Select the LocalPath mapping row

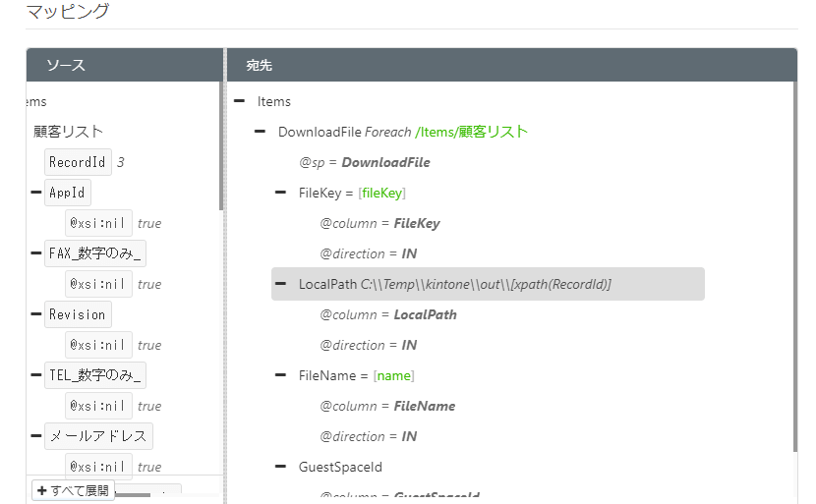tap(487, 284)
